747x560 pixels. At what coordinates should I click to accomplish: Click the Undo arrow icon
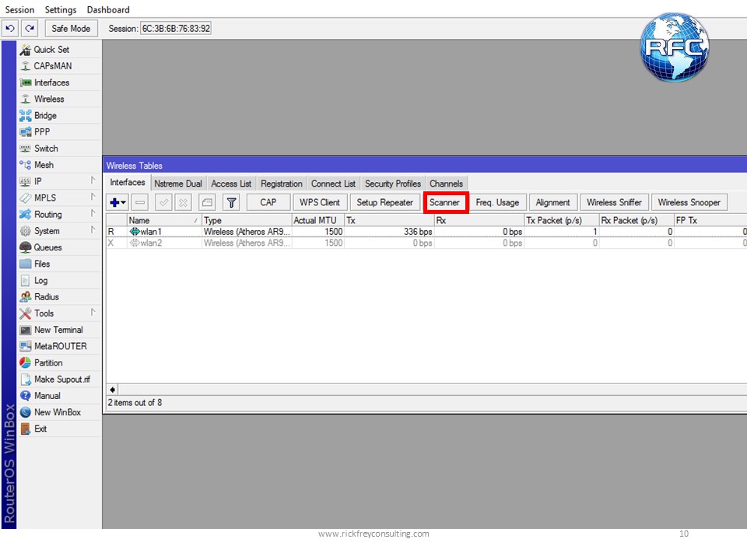(10, 29)
